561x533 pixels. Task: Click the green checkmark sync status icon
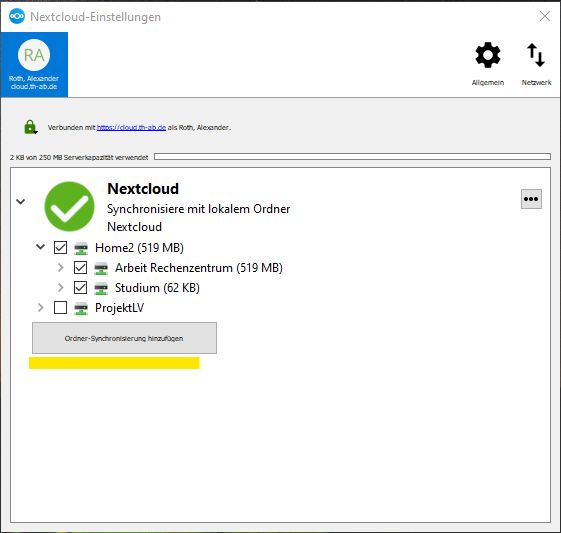point(69,206)
